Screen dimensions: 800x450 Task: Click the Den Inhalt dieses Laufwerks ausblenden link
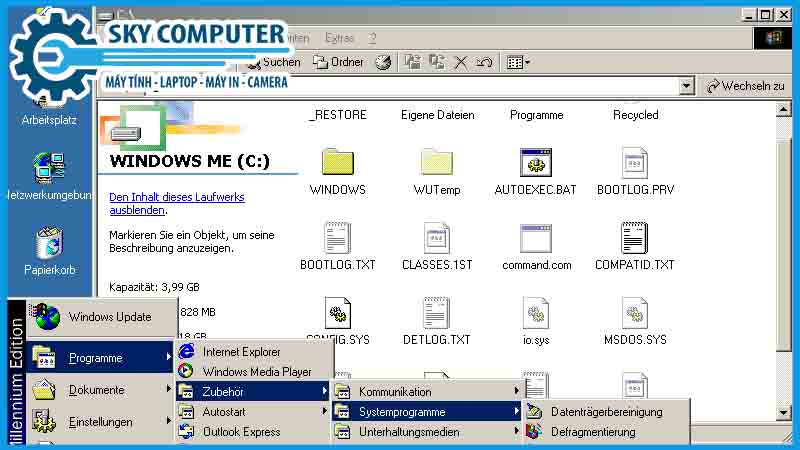click(x=177, y=204)
